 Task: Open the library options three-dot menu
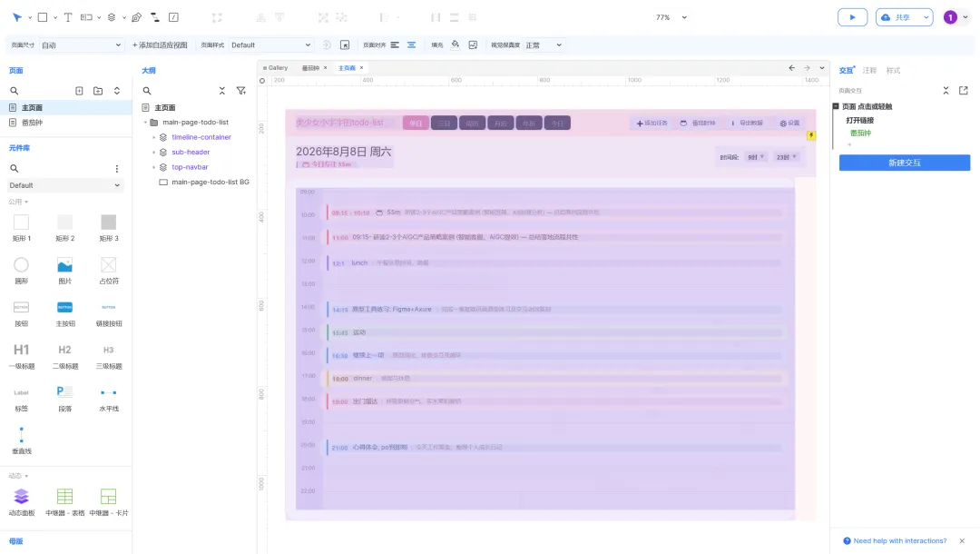click(x=117, y=169)
